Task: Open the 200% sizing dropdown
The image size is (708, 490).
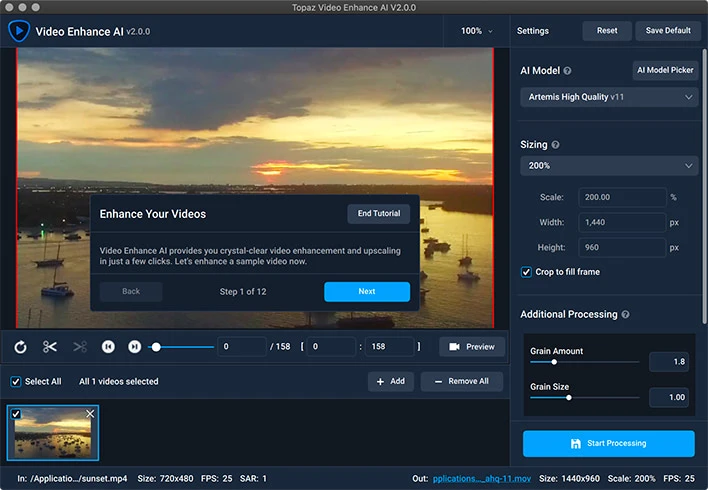Action: point(609,166)
